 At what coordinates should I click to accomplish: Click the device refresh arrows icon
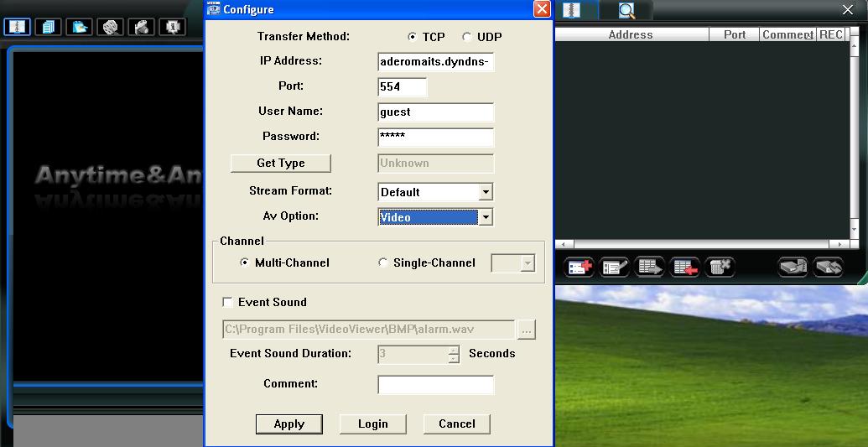828,267
